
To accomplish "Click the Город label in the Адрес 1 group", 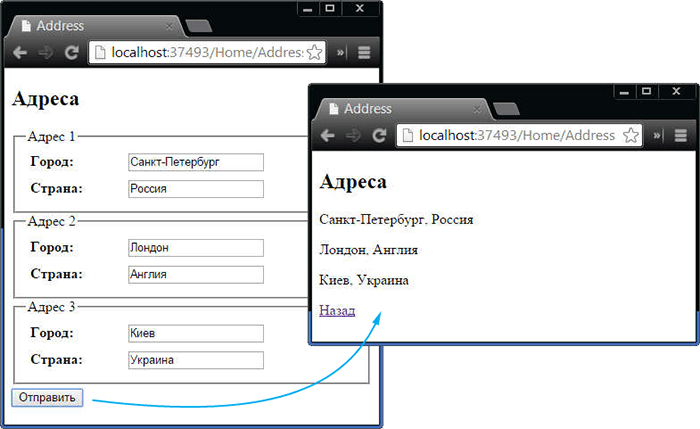I will coord(52,162).
